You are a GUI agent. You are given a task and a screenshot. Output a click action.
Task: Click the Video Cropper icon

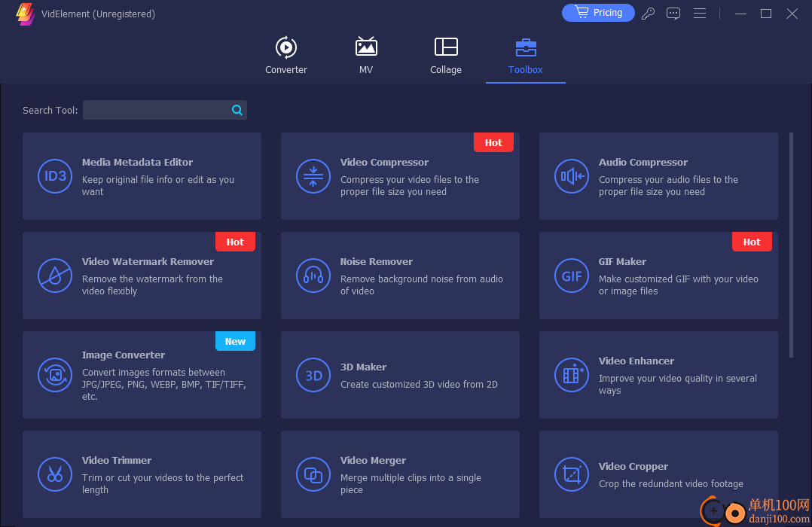(x=572, y=474)
